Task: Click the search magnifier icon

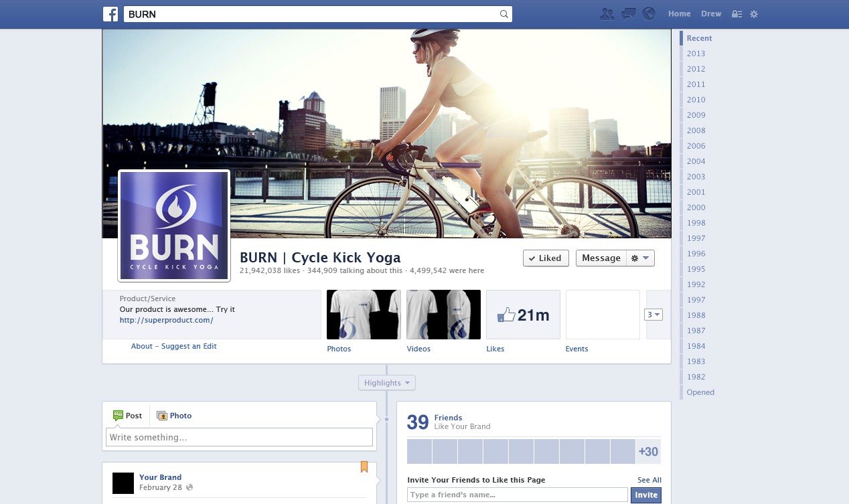Action: coord(504,14)
